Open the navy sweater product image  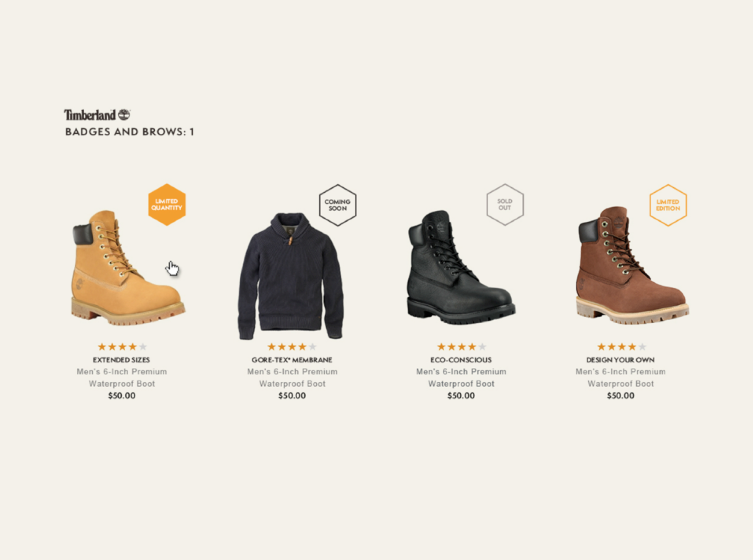(291, 276)
